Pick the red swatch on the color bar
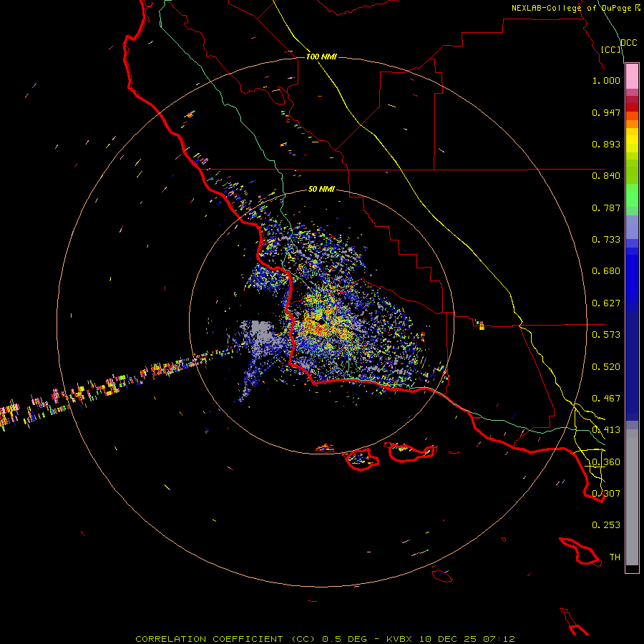The width and height of the screenshot is (644, 644). (632, 107)
